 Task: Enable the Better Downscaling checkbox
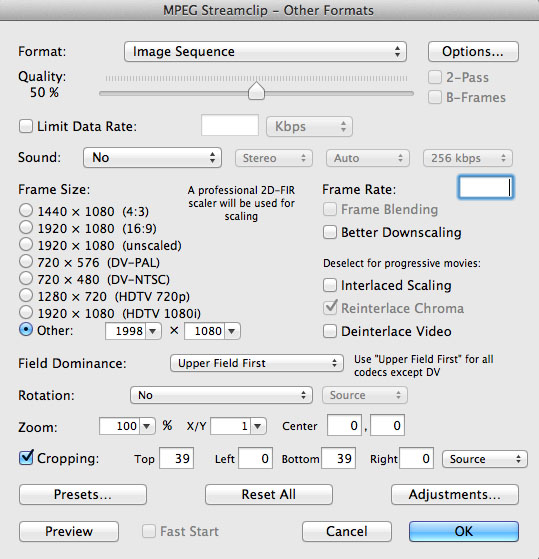pyautogui.click(x=330, y=232)
